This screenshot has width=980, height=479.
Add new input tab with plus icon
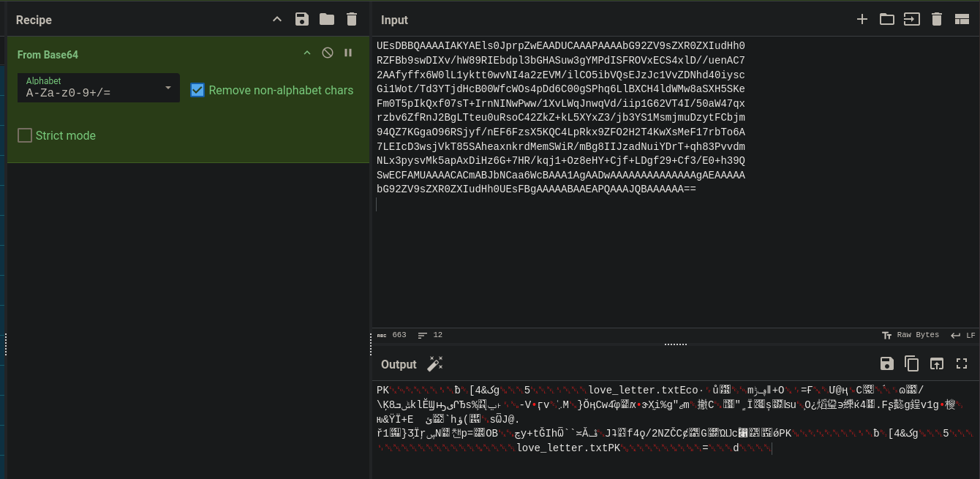pos(862,20)
